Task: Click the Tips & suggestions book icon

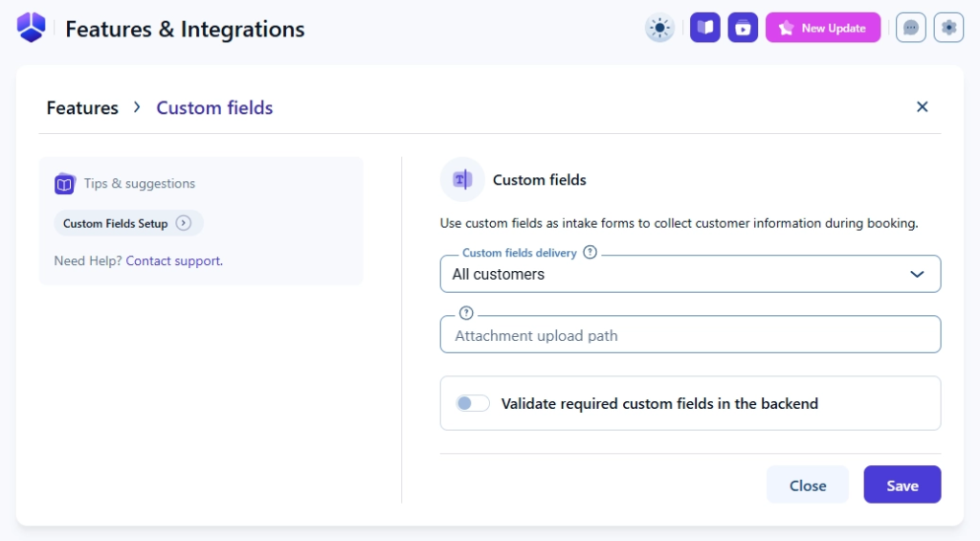Action: click(x=65, y=184)
